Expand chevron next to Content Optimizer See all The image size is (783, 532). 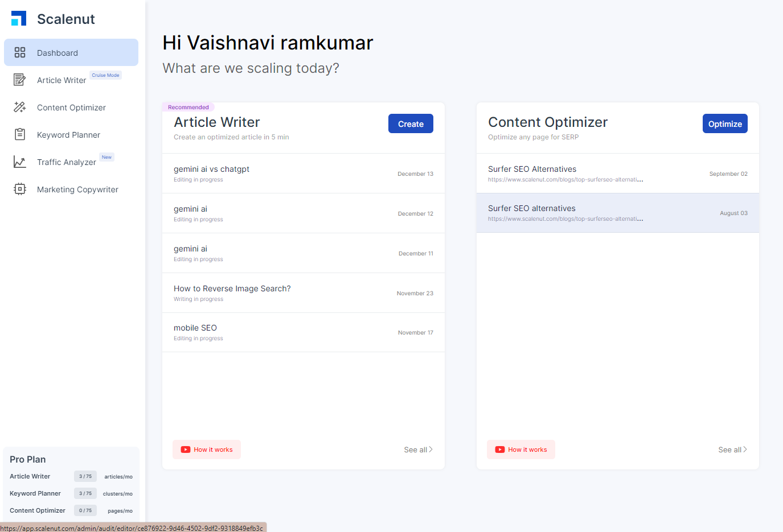(x=745, y=449)
